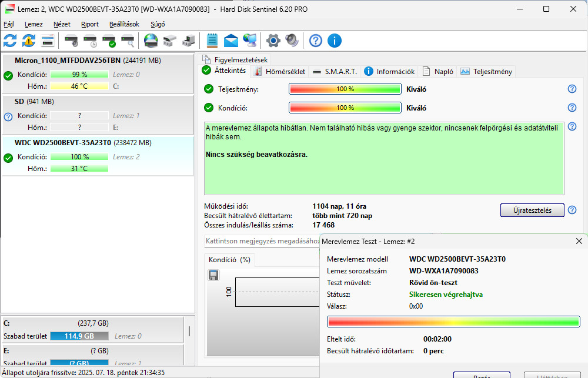588x378 pixels.
Task: Click the green check icon of Micron disk
Action: click(x=8, y=75)
